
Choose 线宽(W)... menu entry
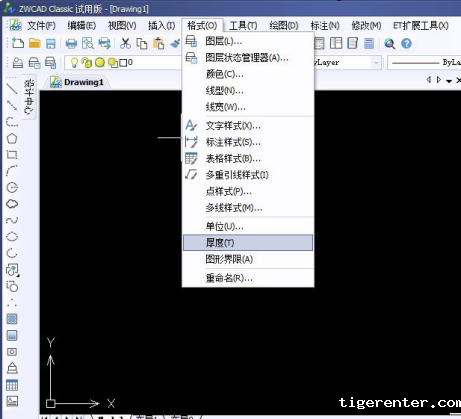point(248,107)
